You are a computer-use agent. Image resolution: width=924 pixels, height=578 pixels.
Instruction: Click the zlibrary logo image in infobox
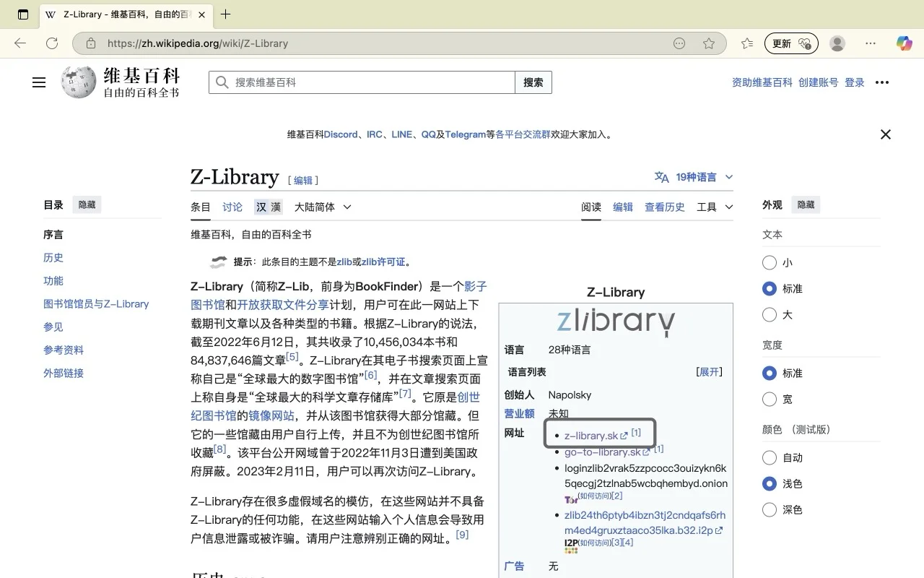coord(616,322)
